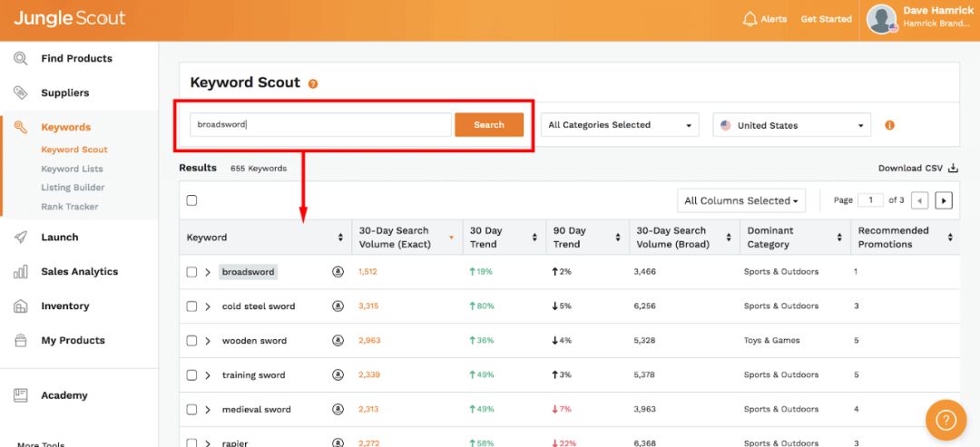
Task: Open the All Categories Selected dropdown
Action: click(620, 125)
